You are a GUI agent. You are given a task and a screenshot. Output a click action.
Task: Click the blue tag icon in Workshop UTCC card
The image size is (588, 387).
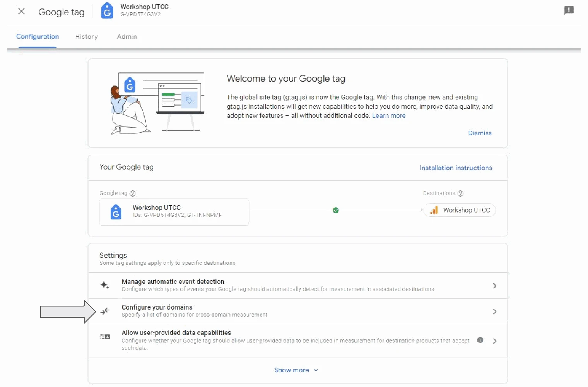(x=116, y=212)
